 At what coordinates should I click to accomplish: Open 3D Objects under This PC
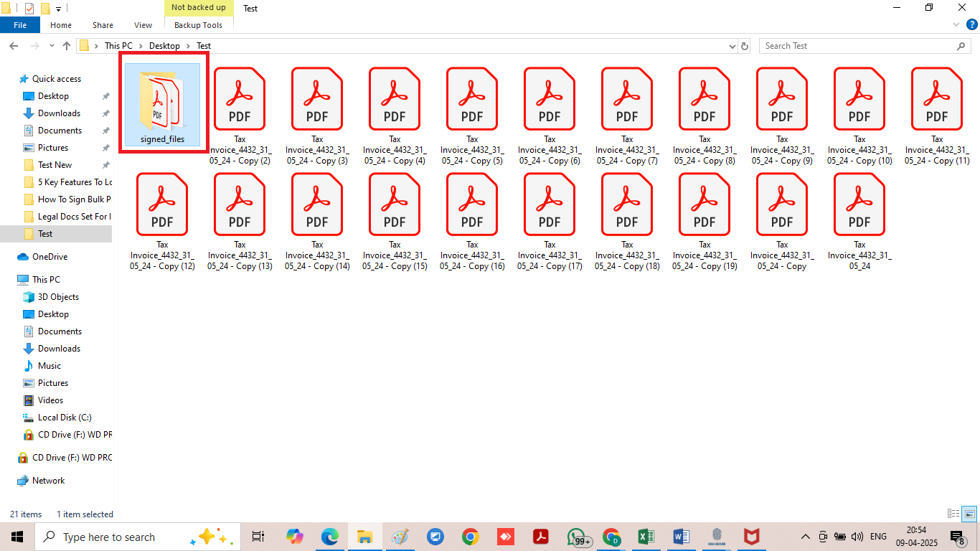coord(58,297)
